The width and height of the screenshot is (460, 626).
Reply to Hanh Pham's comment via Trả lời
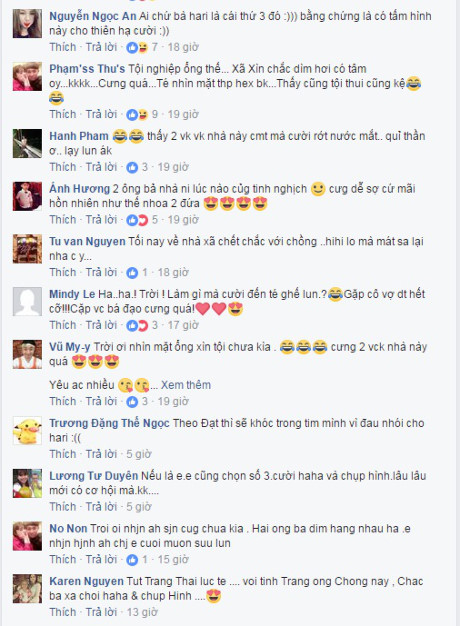click(x=101, y=167)
